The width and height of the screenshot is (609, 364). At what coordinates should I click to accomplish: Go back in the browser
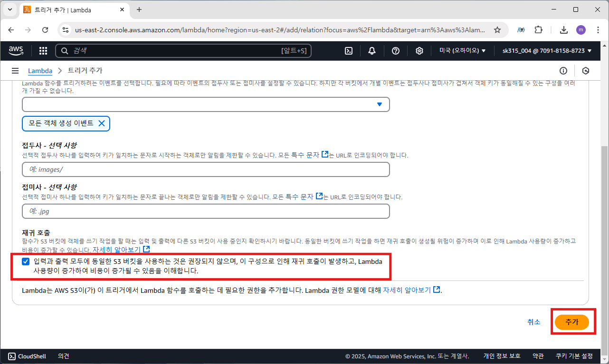click(11, 30)
